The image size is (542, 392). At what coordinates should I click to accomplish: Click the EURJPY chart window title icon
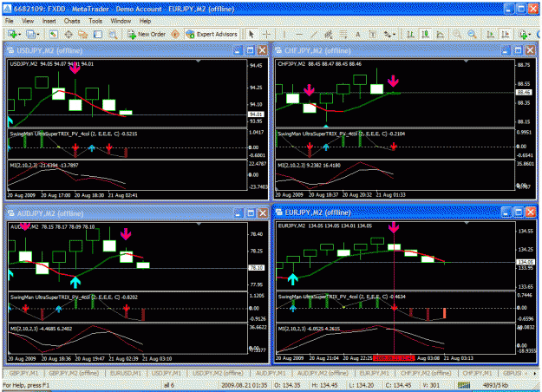[279, 212]
